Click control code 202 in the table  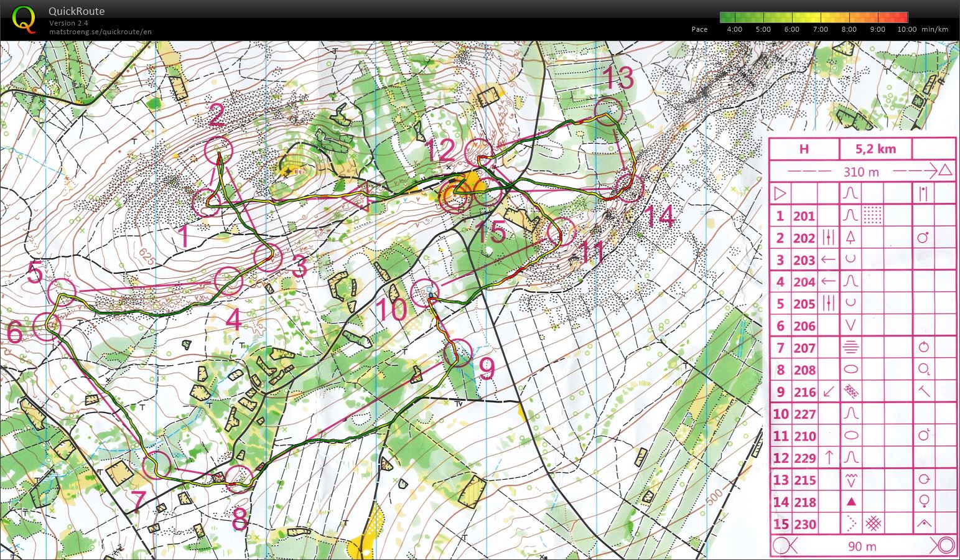click(804, 238)
